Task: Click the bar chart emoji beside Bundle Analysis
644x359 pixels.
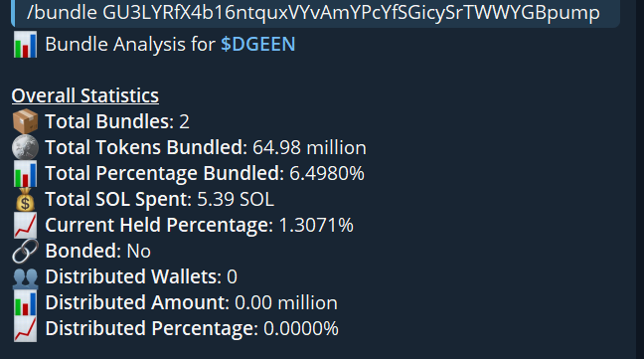Action: pyautogui.click(x=25, y=45)
